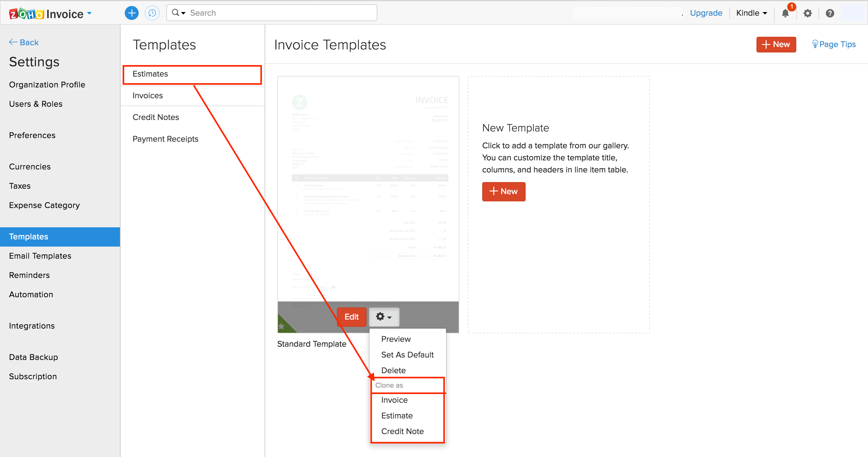
Task: Open the Kindle organization dropdown
Action: tap(751, 13)
